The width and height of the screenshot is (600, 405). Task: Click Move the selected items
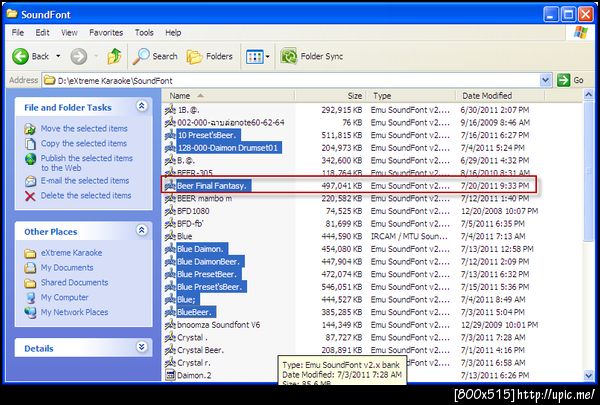point(84,129)
